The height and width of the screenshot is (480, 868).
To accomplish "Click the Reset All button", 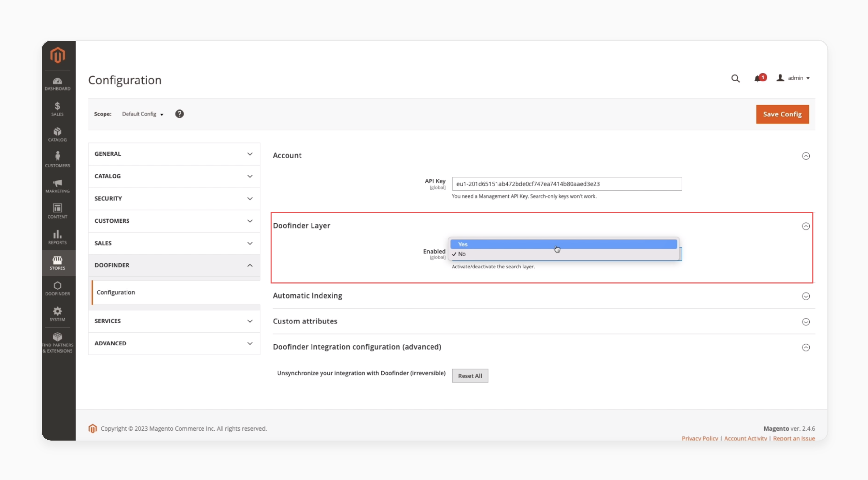I will pyautogui.click(x=470, y=376).
